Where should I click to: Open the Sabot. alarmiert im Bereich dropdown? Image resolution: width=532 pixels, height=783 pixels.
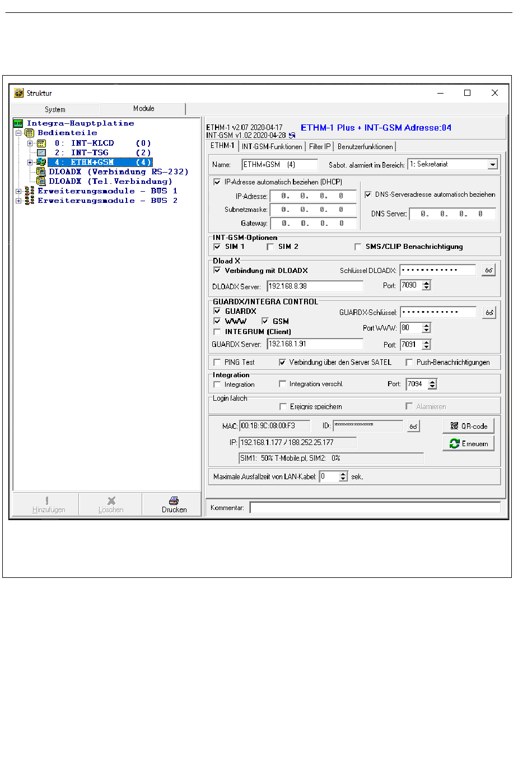pos(492,165)
